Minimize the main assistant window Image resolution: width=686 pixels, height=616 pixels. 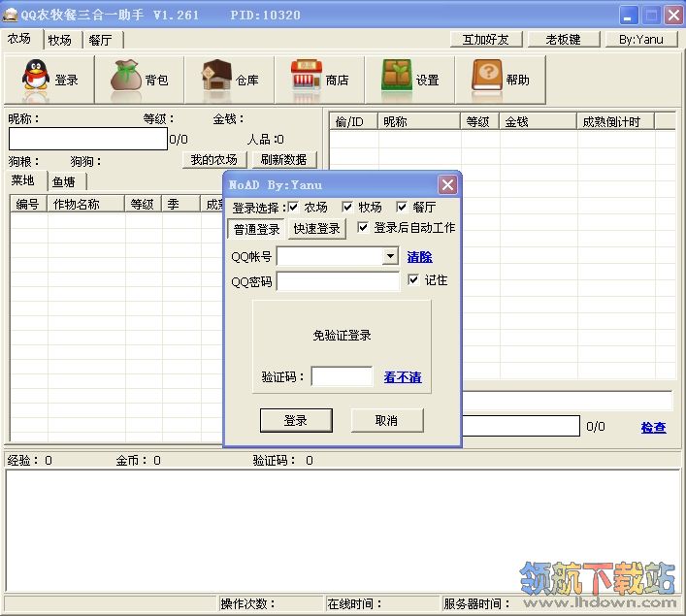click(628, 15)
